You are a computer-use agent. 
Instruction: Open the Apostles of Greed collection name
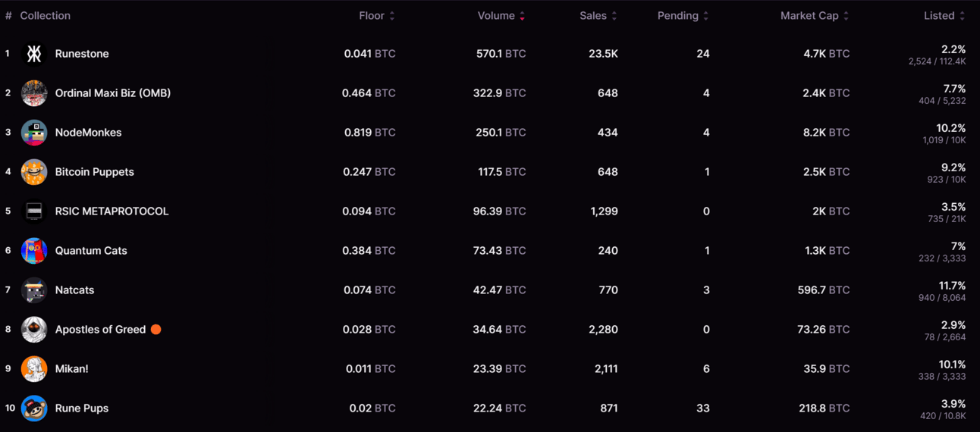[100, 330]
